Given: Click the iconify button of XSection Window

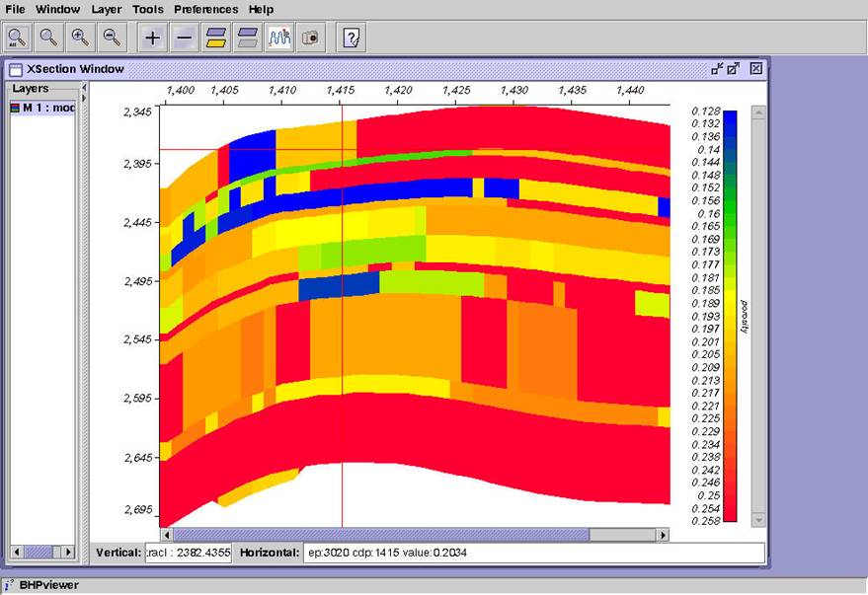Looking at the screenshot, I should coord(717,68).
